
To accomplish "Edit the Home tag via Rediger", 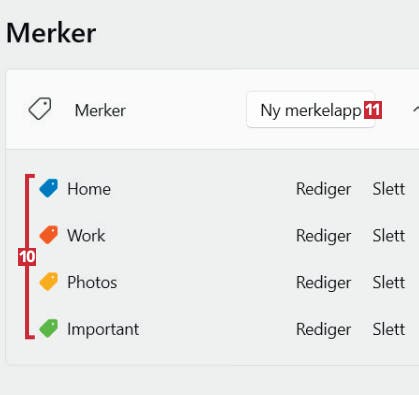I will coord(323,190).
